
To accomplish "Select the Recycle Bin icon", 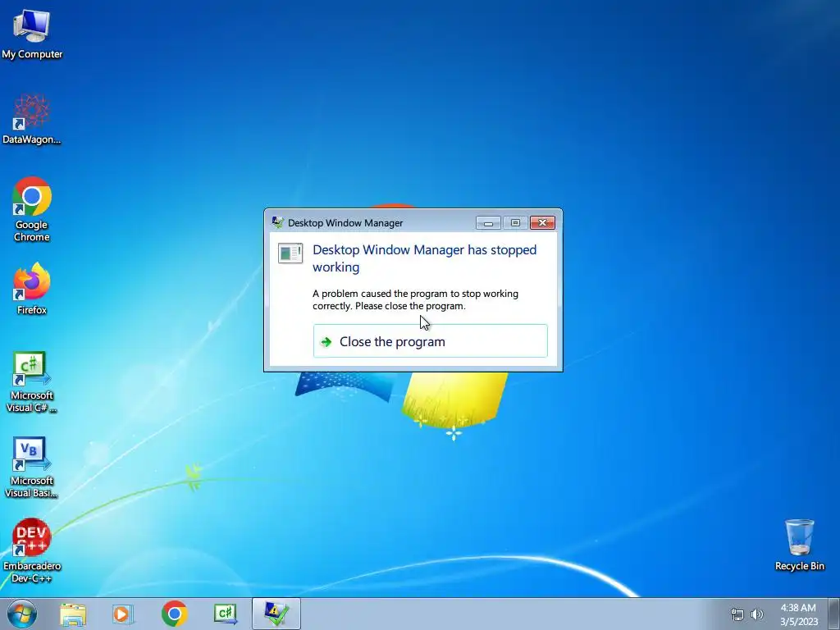I will tap(799, 545).
